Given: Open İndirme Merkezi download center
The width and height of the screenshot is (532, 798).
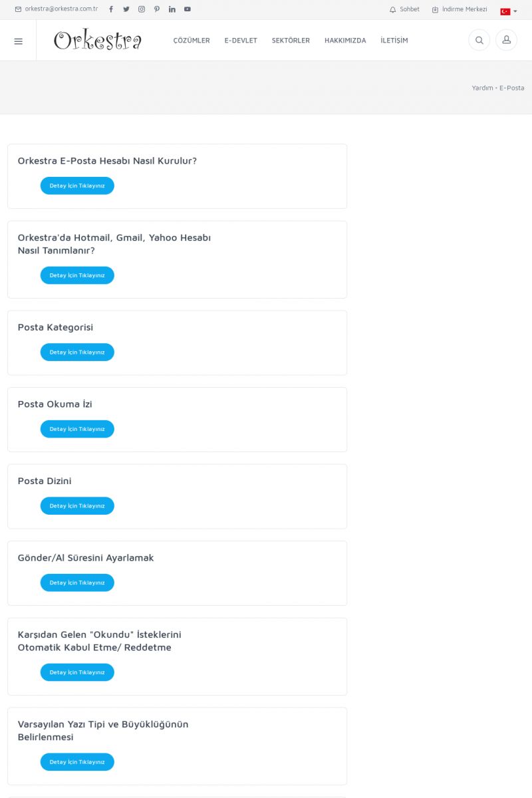Looking at the screenshot, I should tap(460, 9).
